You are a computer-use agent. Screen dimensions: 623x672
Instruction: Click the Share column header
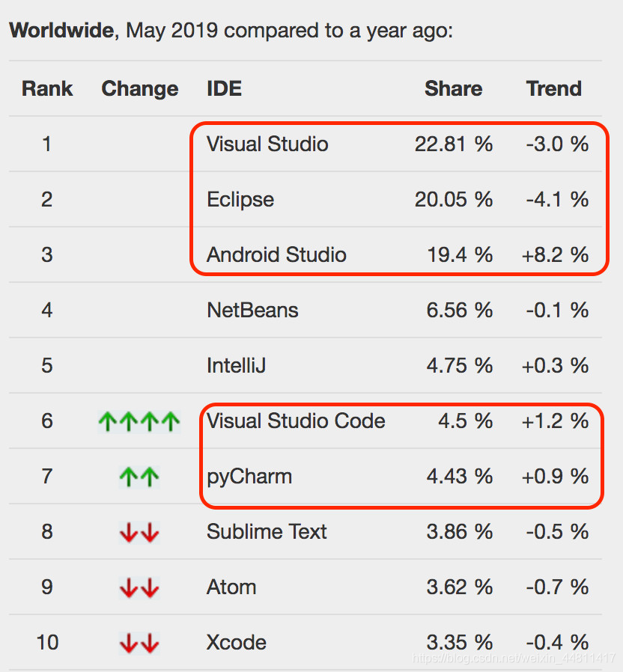point(453,89)
